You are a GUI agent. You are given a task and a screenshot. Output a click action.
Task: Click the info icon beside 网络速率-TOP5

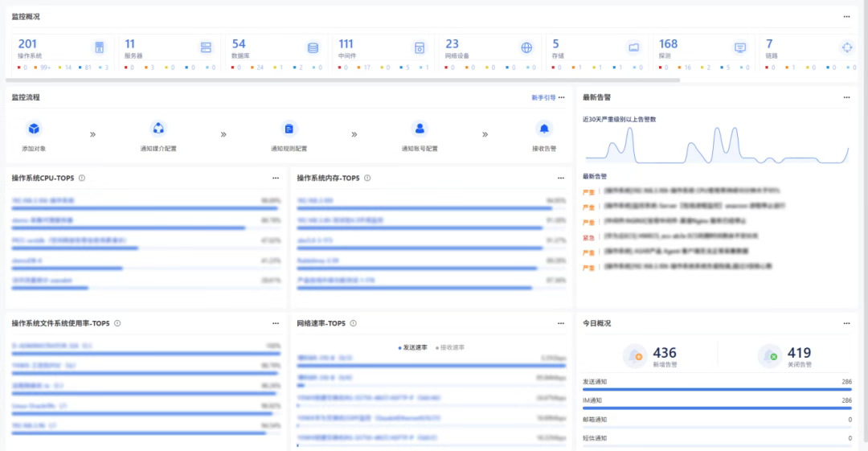[x=353, y=323]
